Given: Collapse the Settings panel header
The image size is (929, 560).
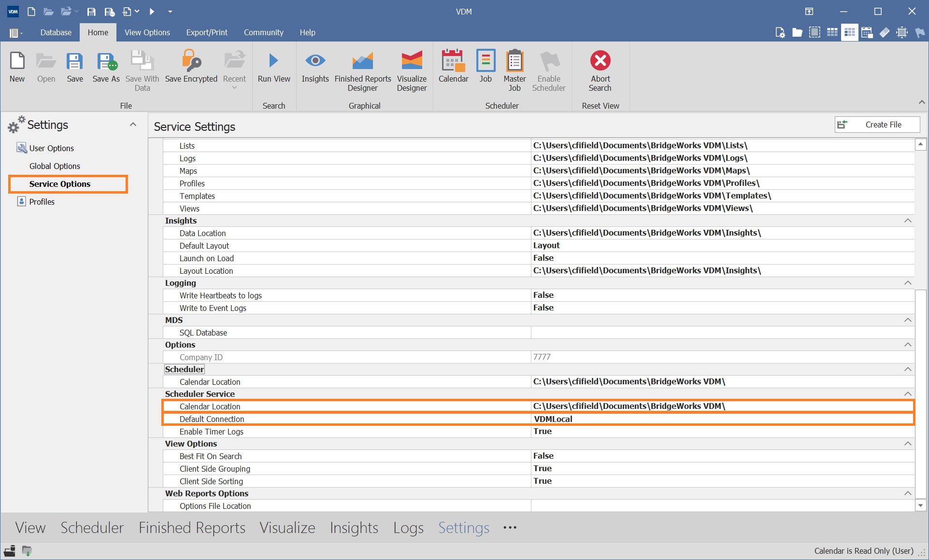Looking at the screenshot, I should pyautogui.click(x=133, y=125).
